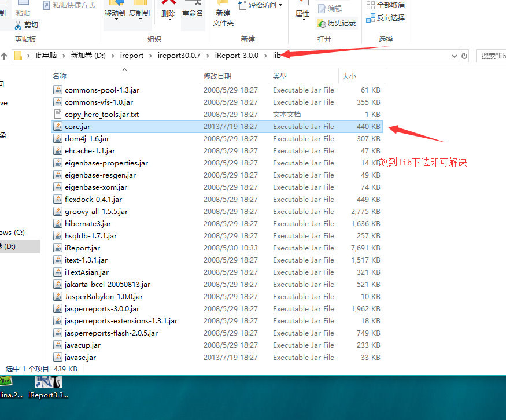
Task: Click the hibernate3.jar file icon
Action: point(58,224)
